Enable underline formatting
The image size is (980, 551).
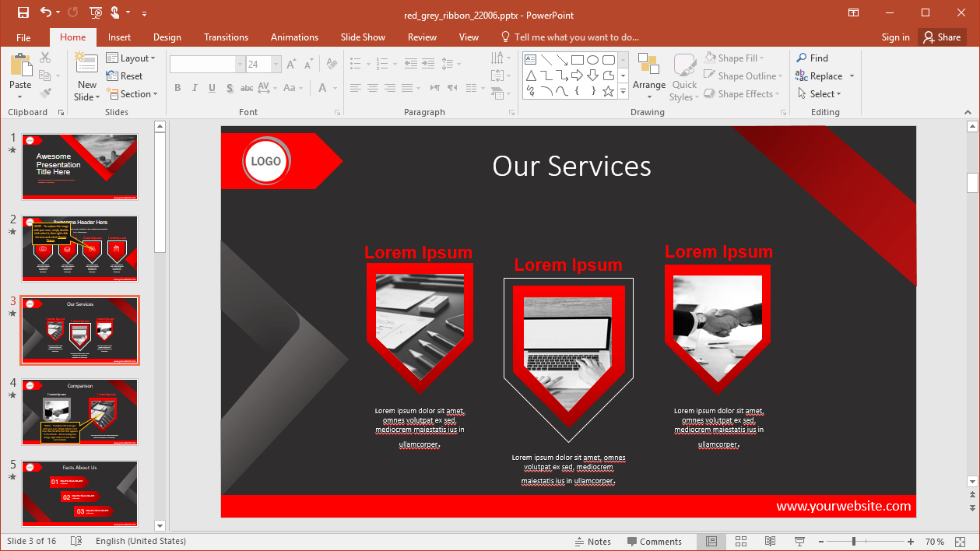[211, 88]
